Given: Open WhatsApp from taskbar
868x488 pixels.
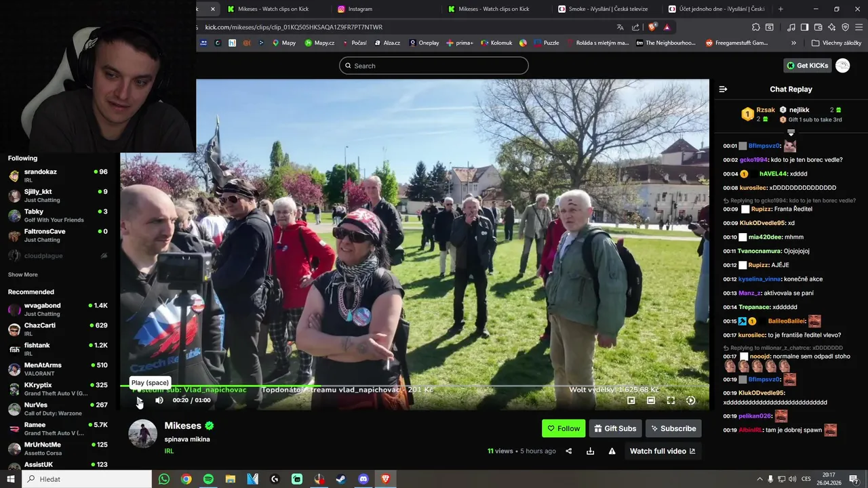Looking at the screenshot, I should click(163, 479).
